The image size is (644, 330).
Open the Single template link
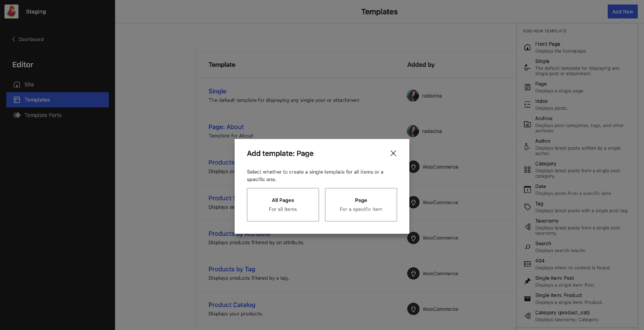pyautogui.click(x=217, y=91)
